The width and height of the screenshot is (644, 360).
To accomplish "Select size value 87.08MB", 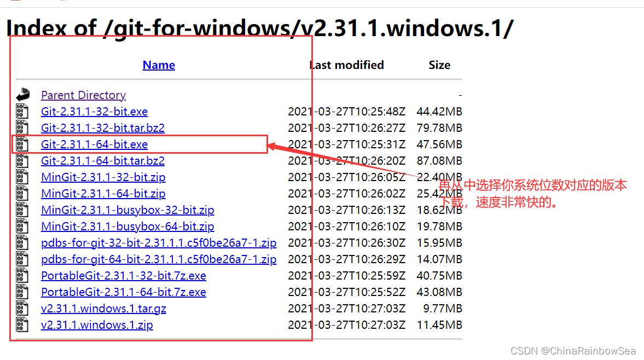I will tap(439, 160).
